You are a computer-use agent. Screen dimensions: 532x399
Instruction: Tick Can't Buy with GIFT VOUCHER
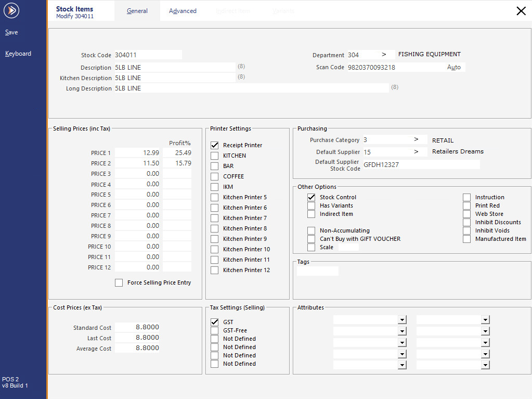click(x=311, y=239)
